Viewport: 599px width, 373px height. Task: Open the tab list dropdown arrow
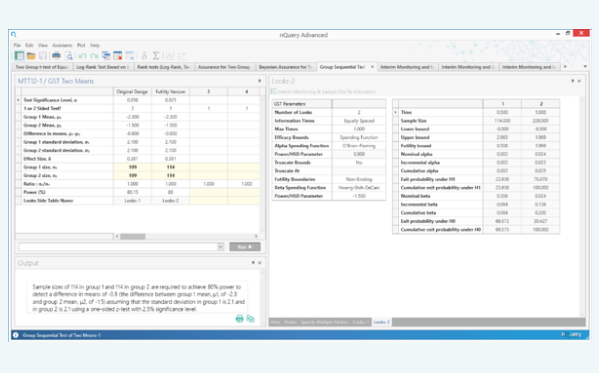point(585,67)
